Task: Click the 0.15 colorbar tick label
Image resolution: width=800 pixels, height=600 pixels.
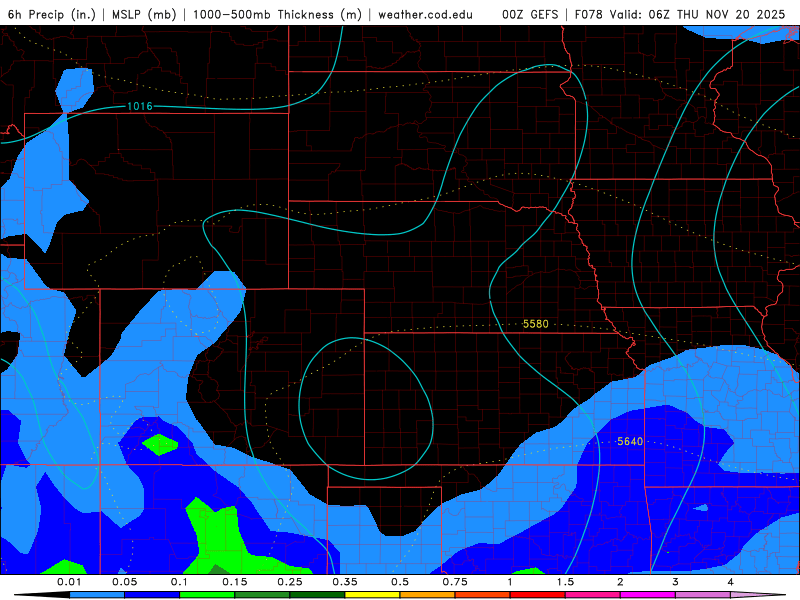Action: 235,582
